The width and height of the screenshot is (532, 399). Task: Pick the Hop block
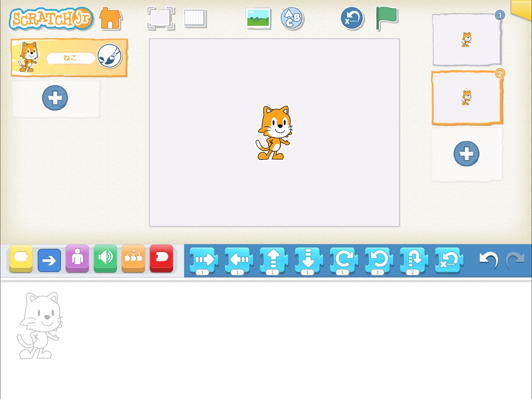tap(414, 260)
